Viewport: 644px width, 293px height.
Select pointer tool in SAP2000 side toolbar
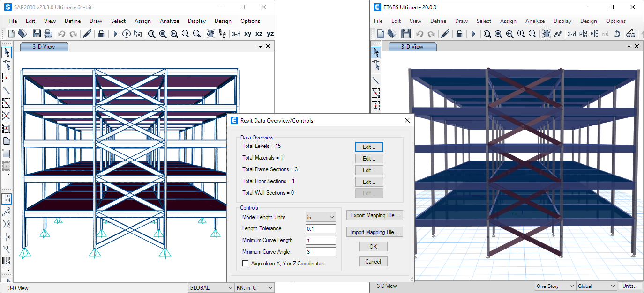pyautogui.click(x=7, y=52)
